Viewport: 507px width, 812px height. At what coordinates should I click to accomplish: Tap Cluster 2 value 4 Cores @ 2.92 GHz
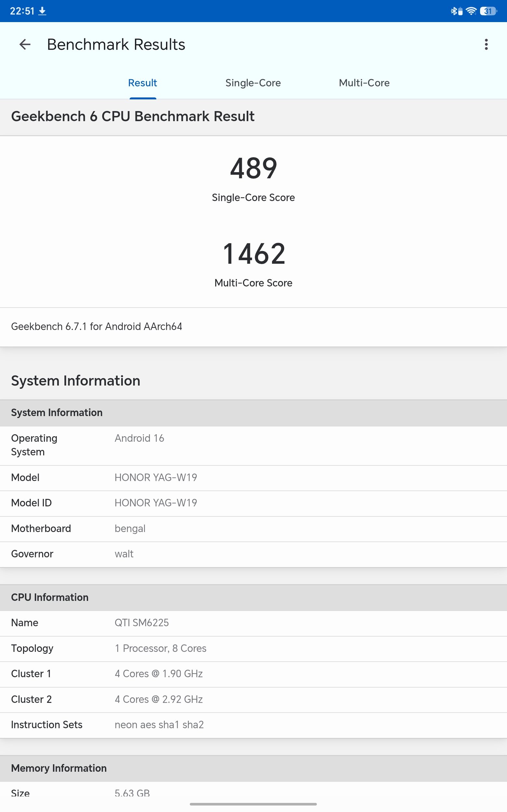coord(159,699)
